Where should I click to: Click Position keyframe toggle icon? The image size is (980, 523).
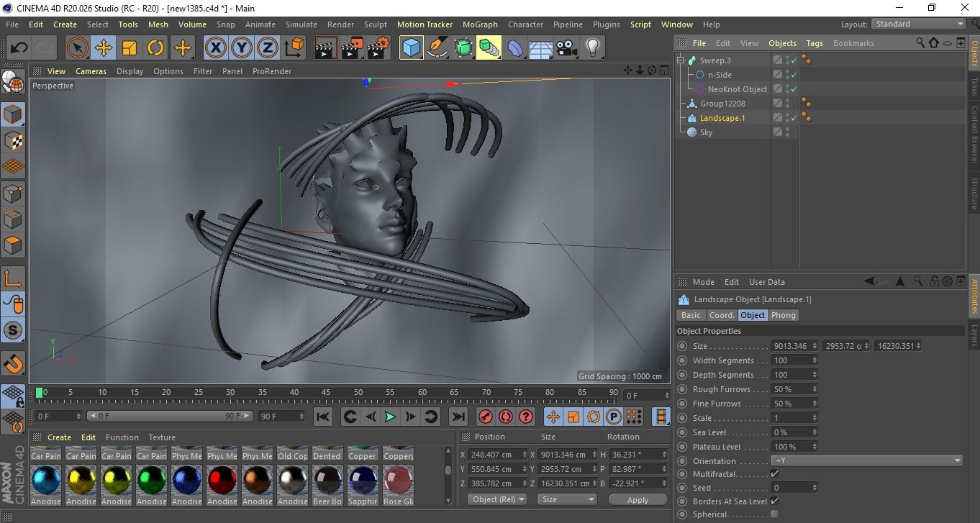(x=553, y=417)
